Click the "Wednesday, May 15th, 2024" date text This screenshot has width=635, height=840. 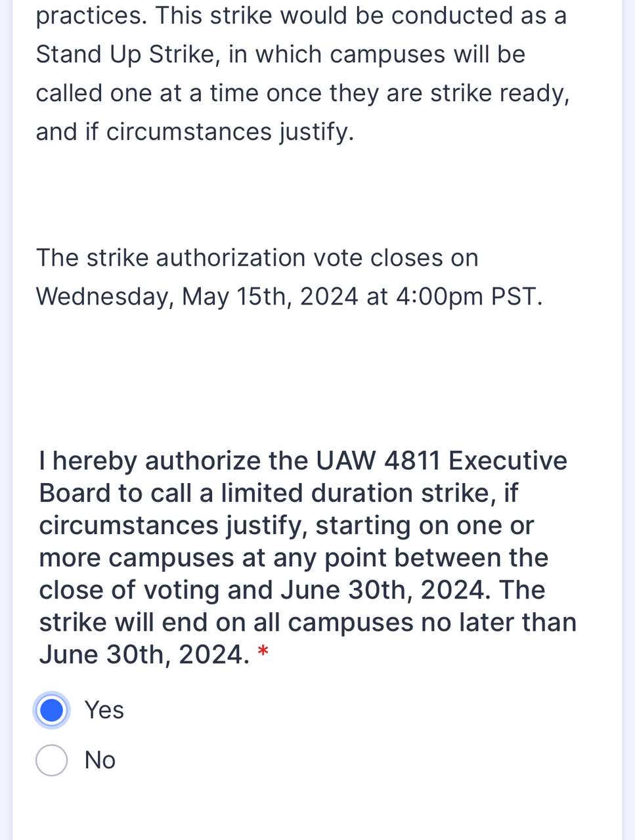(x=197, y=297)
